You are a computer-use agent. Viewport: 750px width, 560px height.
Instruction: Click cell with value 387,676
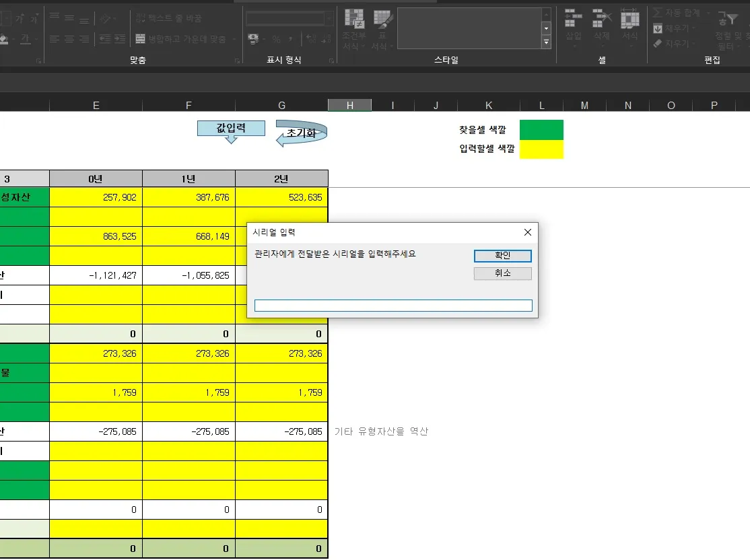click(189, 197)
